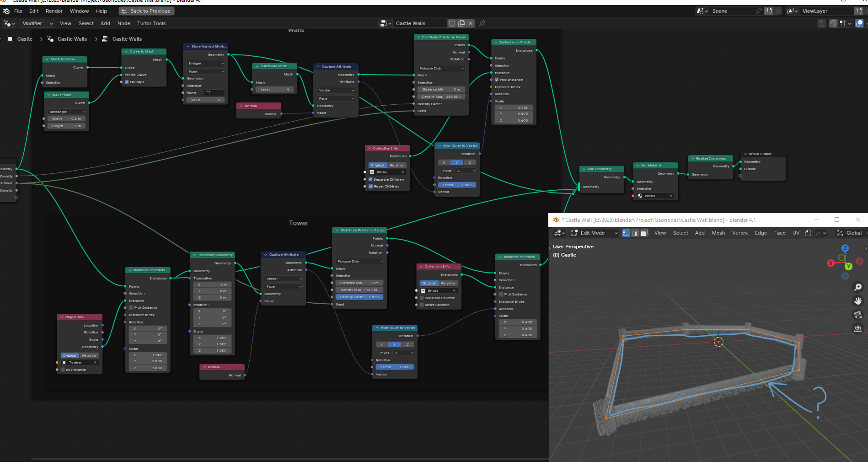Go to the parent node tree
The image size is (868, 462).
[x=822, y=23]
